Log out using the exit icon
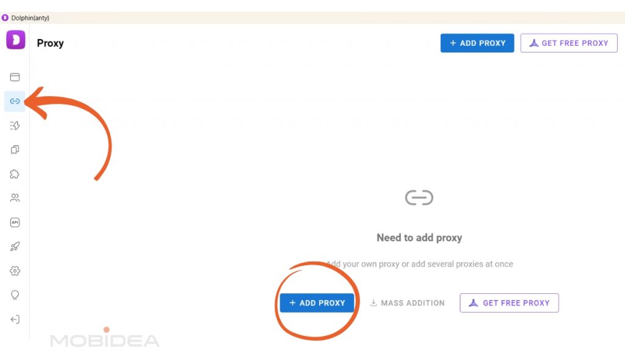Image resolution: width=625 pixels, height=364 pixels. [14, 319]
